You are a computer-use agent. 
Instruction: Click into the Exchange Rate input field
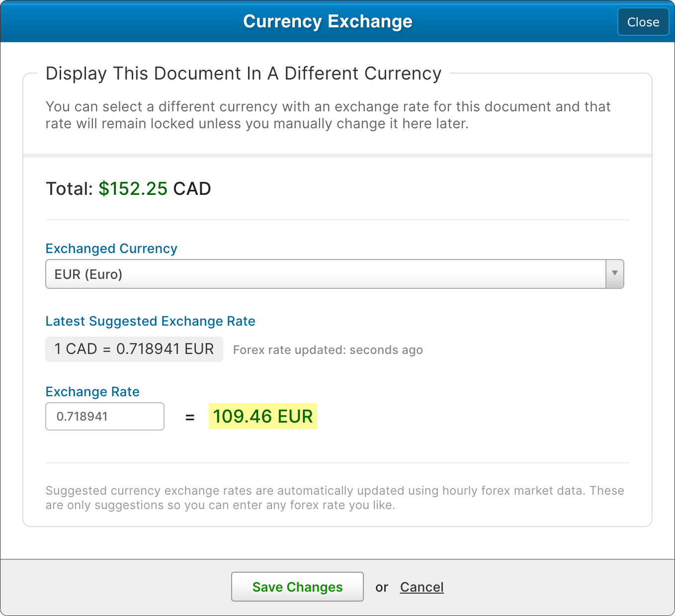coord(104,416)
